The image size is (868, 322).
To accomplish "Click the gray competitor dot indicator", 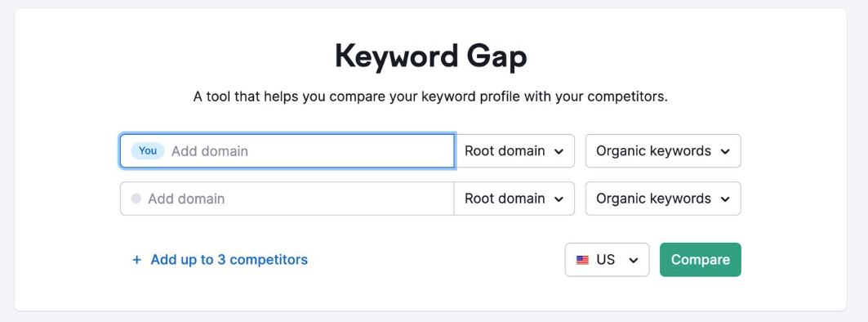I will [x=136, y=199].
